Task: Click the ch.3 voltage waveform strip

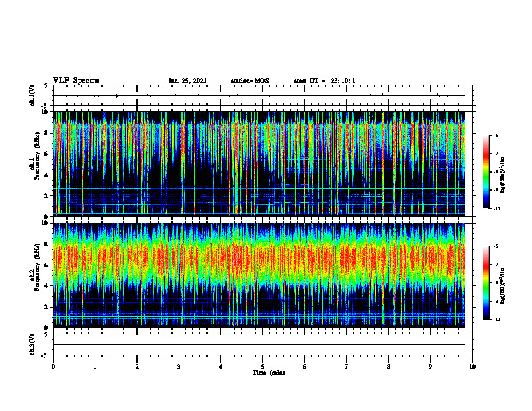Action: pyautogui.click(x=263, y=345)
